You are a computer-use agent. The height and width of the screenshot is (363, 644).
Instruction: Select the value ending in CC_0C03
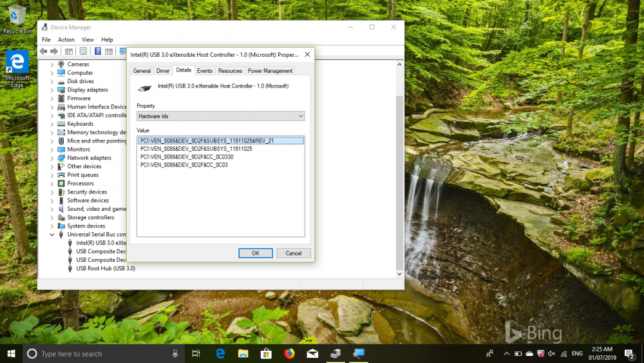point(184,165)
